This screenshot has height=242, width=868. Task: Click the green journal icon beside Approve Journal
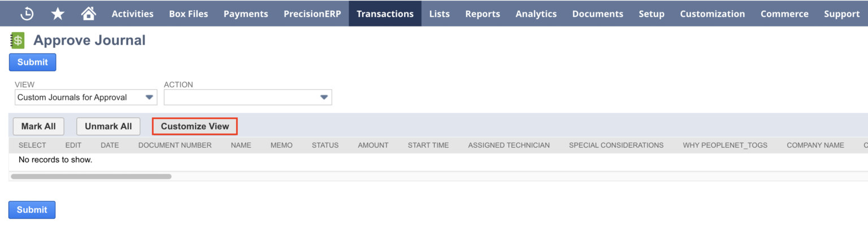[x=18, y=40]
